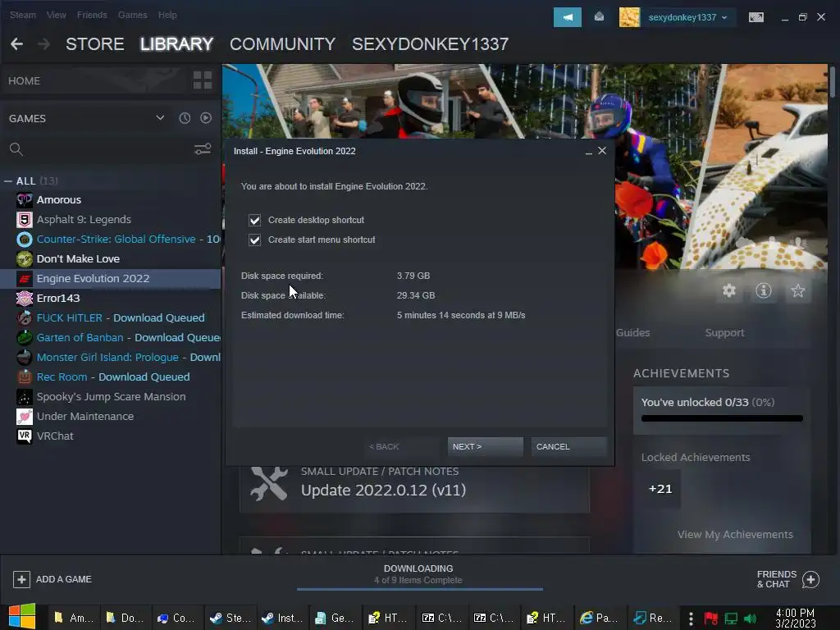Click the Add a Game plus icon

pyautogui.click(x=21, y=579)
